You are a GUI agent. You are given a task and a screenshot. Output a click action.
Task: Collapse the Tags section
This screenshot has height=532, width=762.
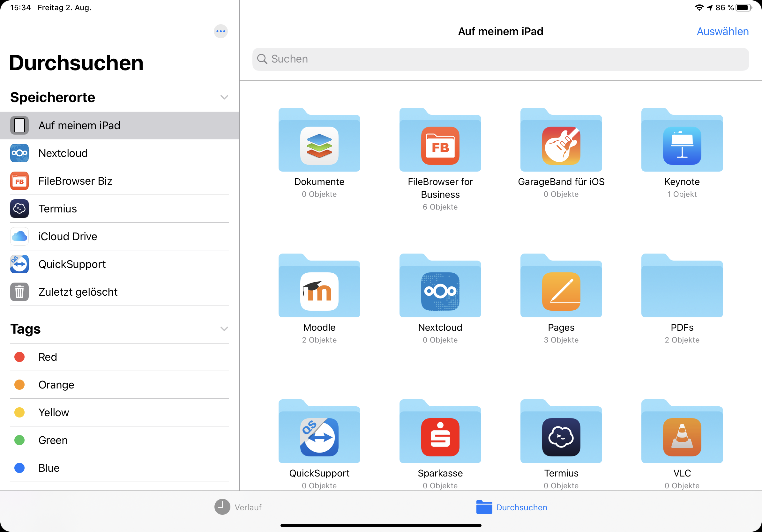tap(224, 329)
